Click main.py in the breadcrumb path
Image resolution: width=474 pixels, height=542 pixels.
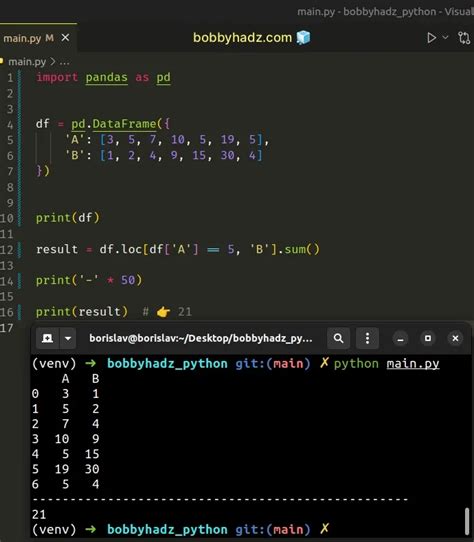27,62
